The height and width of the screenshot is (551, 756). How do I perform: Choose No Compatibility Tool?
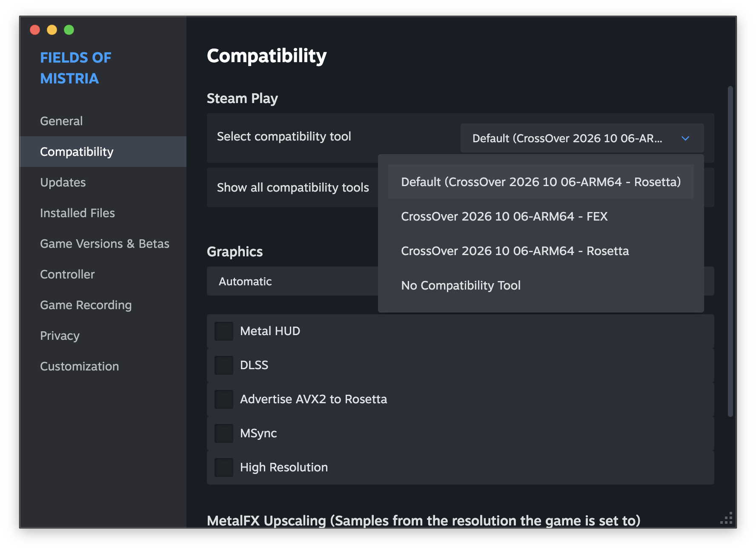(541, 285)
